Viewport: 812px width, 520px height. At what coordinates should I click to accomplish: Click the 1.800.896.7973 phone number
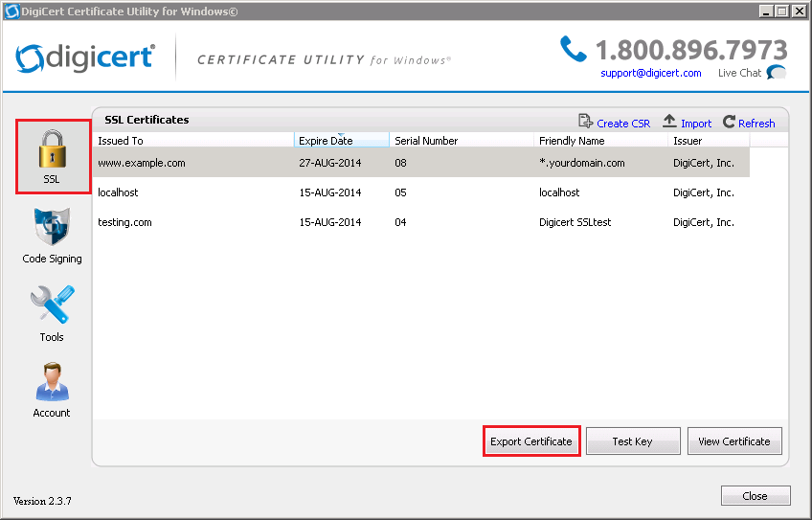[x=691, y=50]
